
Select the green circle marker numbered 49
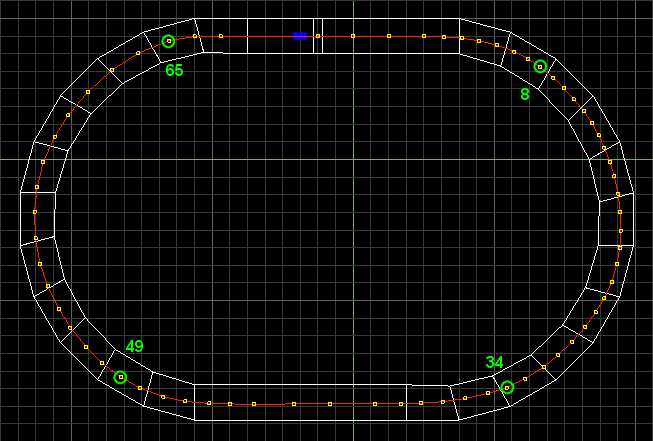coord(121,377)
